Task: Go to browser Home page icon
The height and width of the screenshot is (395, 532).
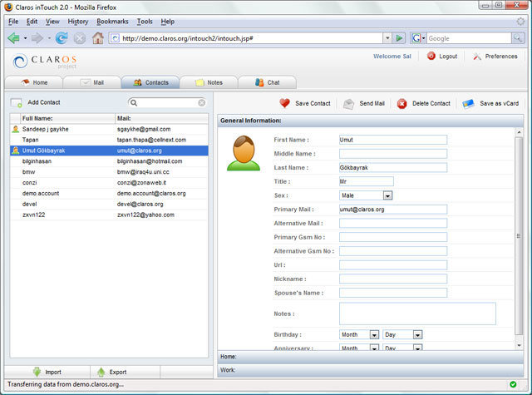Action: (x=98, y=38)
